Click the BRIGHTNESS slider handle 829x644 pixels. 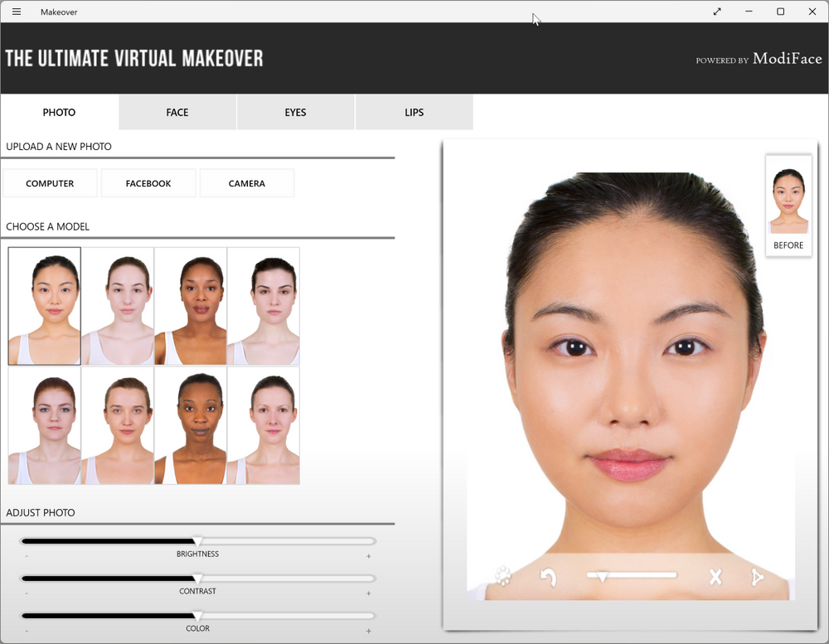click(x=197, y=541)
